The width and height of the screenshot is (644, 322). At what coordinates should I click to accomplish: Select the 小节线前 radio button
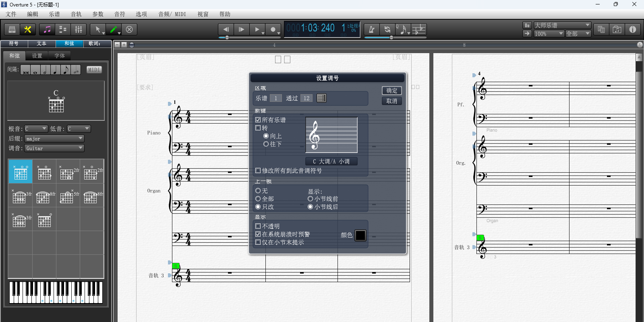pos(310,199)
